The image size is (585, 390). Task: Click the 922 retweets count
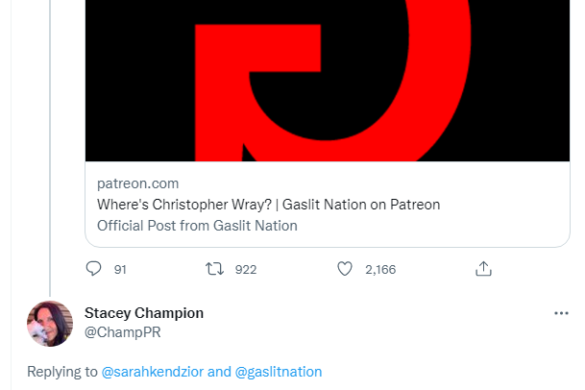(x=246, y=269)
